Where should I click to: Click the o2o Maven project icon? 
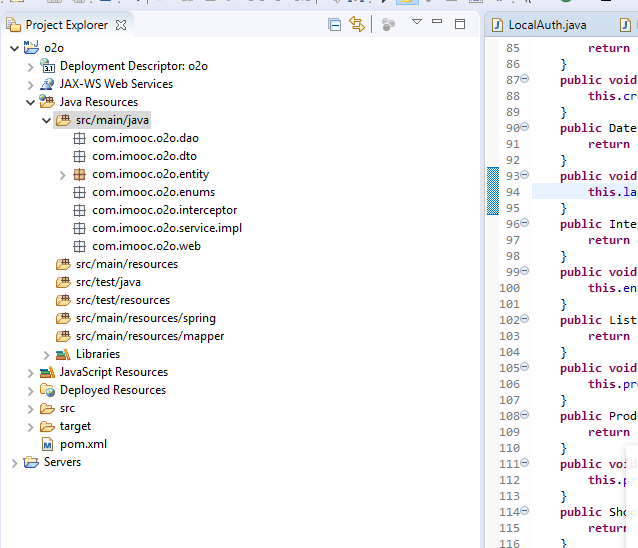(x=31, y=47)
